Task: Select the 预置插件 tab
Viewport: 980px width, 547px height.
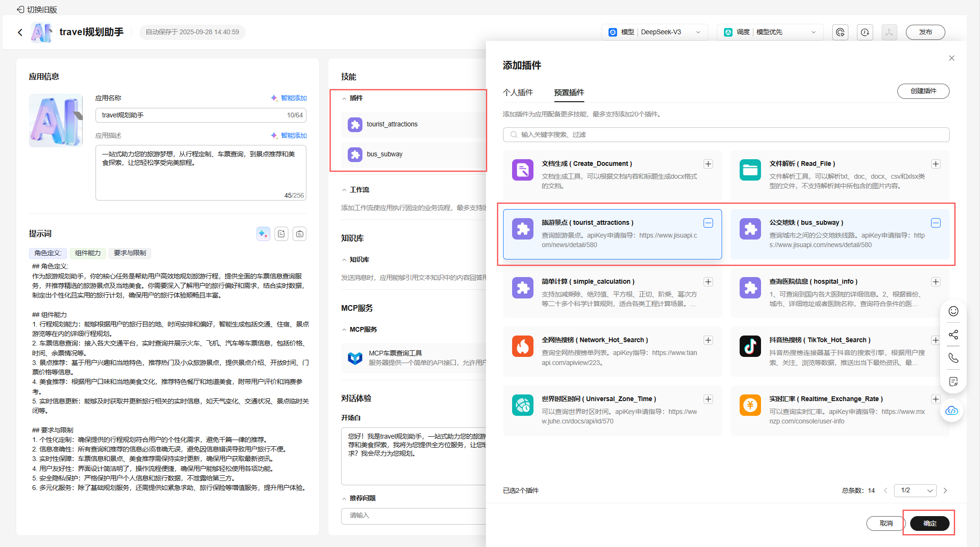Action: (x=569, y=92)
